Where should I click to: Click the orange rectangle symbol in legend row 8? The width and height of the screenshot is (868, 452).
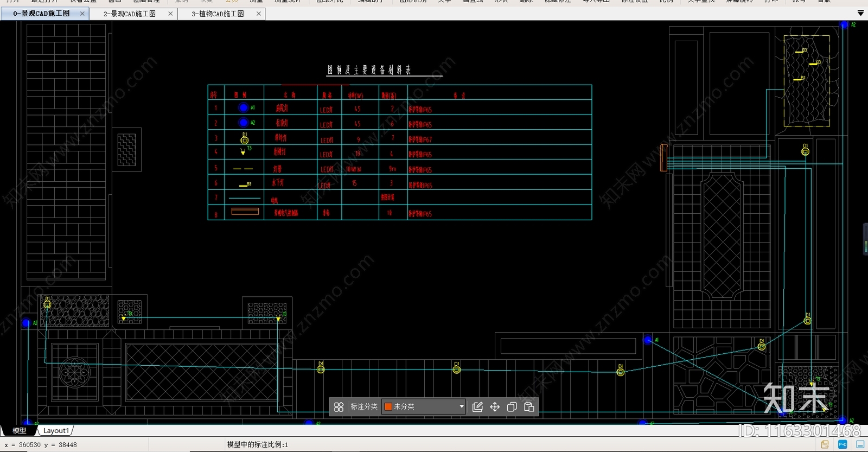(245, 212)
